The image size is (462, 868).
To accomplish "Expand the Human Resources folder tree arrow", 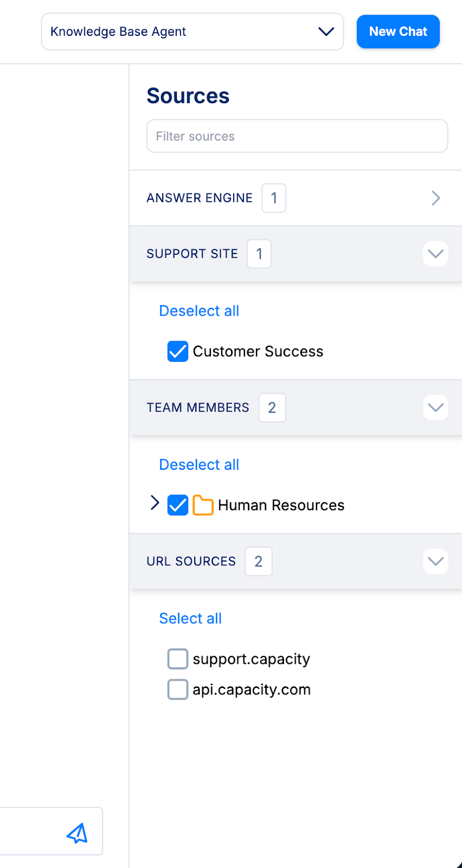I will pos(155,503).
